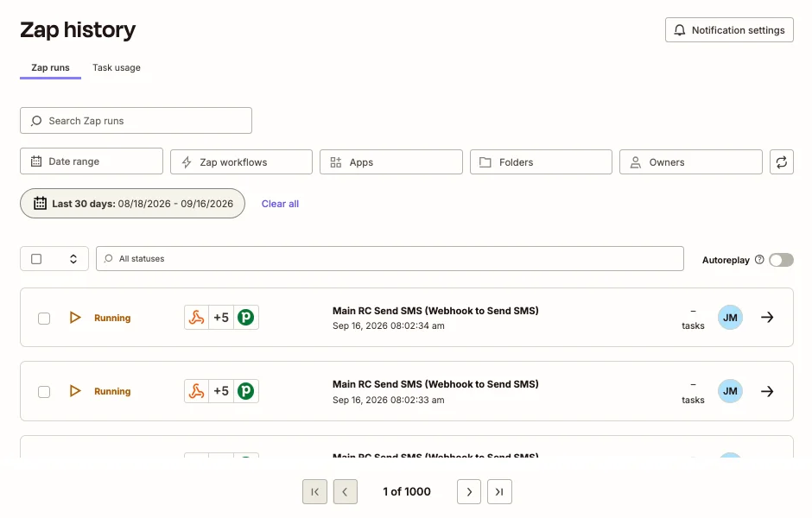
Task: Expand the bulk selection chevron dropdown
Action: 73,259
